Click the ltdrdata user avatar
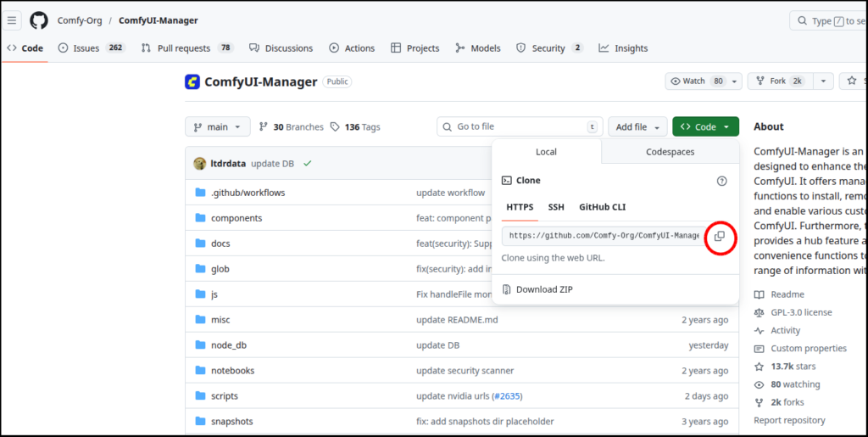This screenshot has width=868, height=437. click(199, 163)
